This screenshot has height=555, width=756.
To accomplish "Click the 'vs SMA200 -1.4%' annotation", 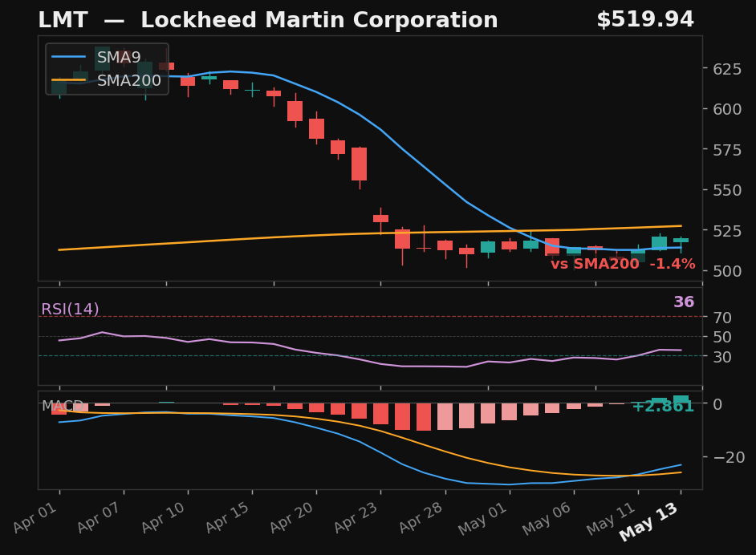I will click(623, 264).
